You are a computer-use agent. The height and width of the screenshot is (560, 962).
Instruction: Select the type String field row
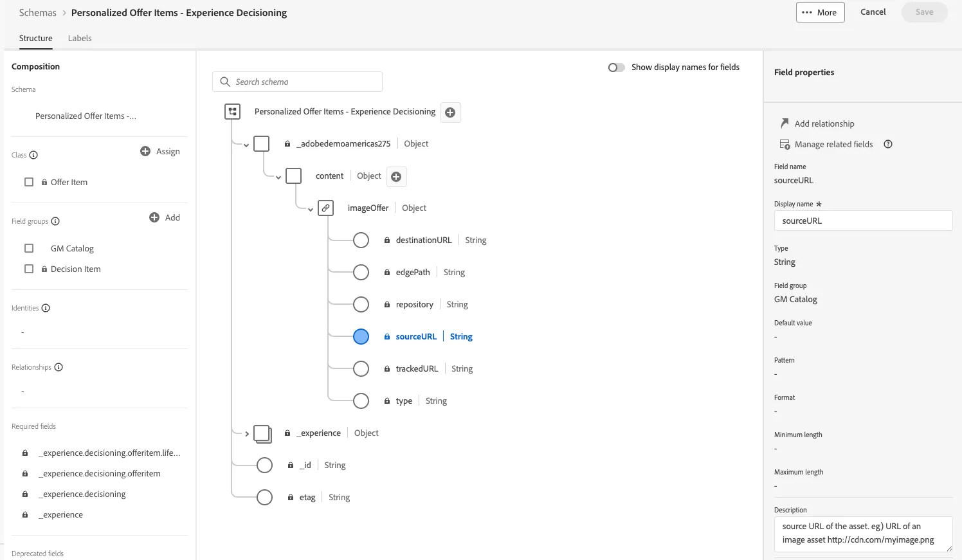tap(401, 401)
